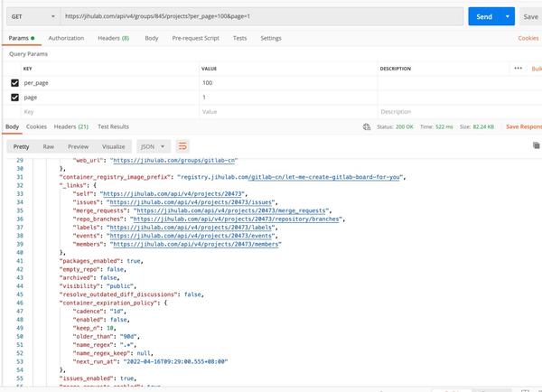Click the wrap lines icon in response toolbar
Screen dimensions: 542x392
(182, 146)
